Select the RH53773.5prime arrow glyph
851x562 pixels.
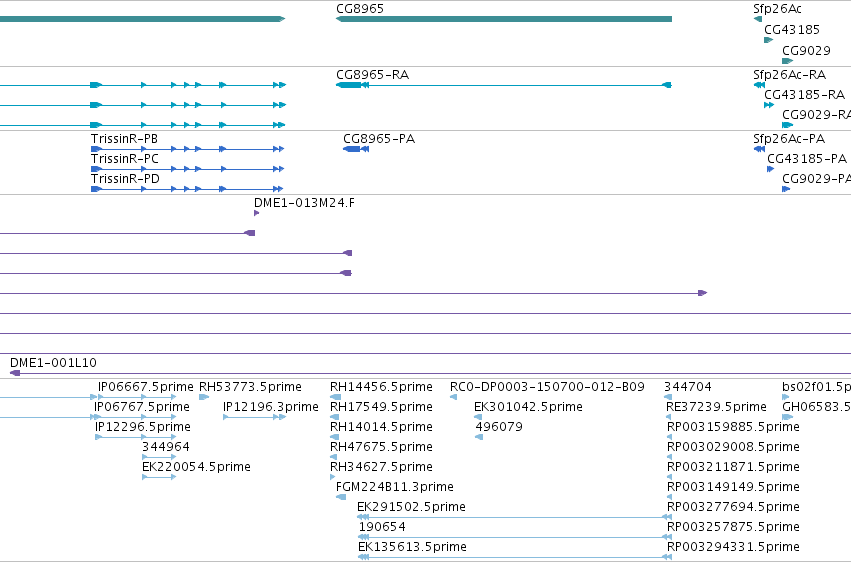[204, 397]
